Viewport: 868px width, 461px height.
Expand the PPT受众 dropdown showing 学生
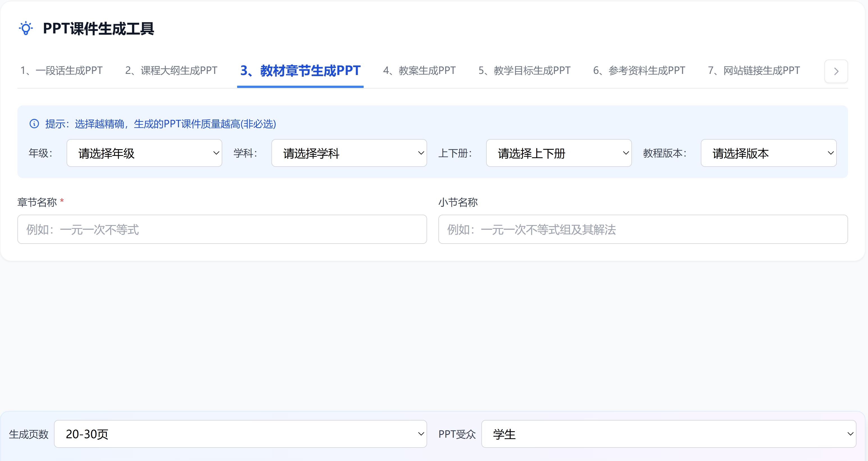click(668, 434)
